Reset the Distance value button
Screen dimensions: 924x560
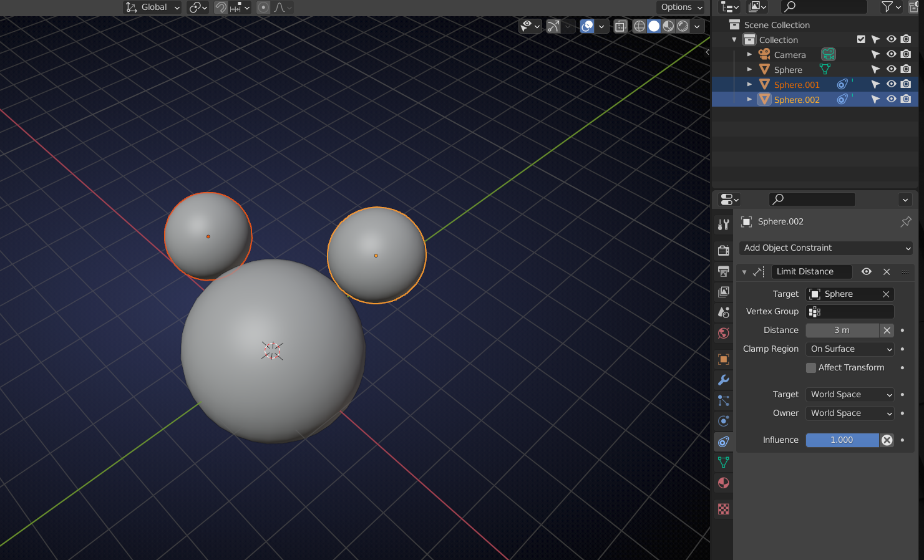[887, 330]
